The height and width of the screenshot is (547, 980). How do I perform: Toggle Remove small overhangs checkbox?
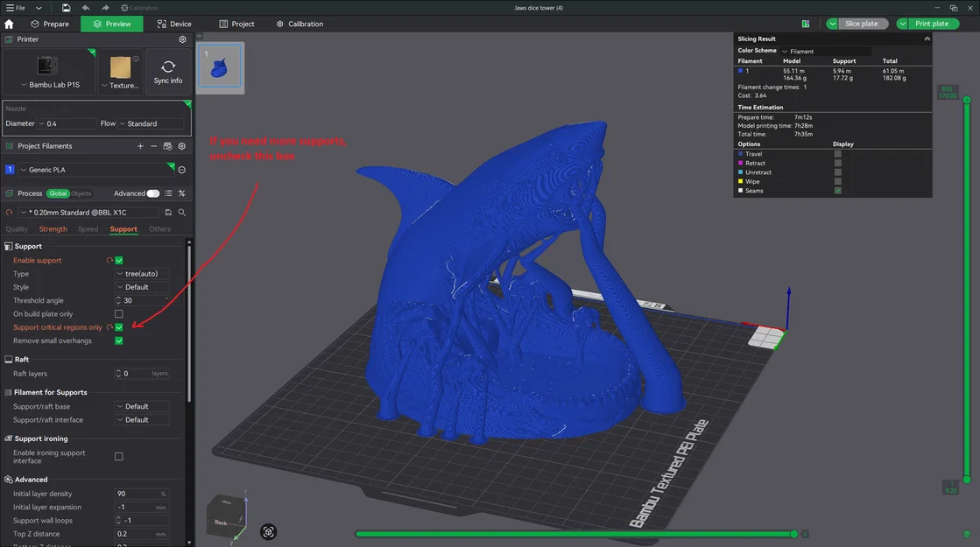[x=119, y=341]
